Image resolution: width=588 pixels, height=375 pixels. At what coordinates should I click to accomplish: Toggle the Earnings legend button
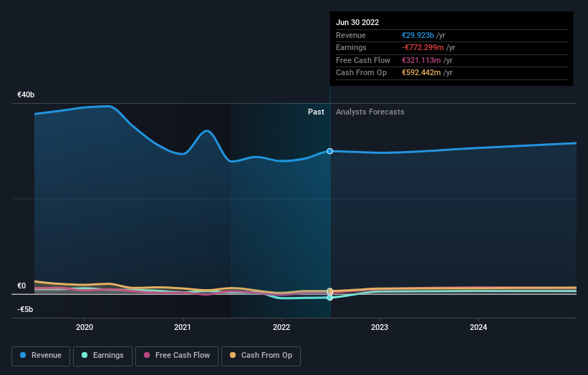(x=102, y=356)
